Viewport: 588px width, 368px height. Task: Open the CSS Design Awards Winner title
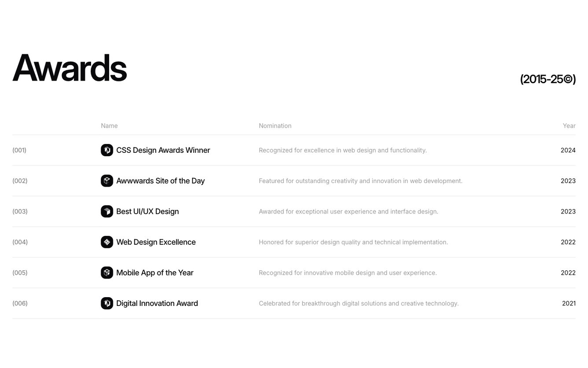163,150
